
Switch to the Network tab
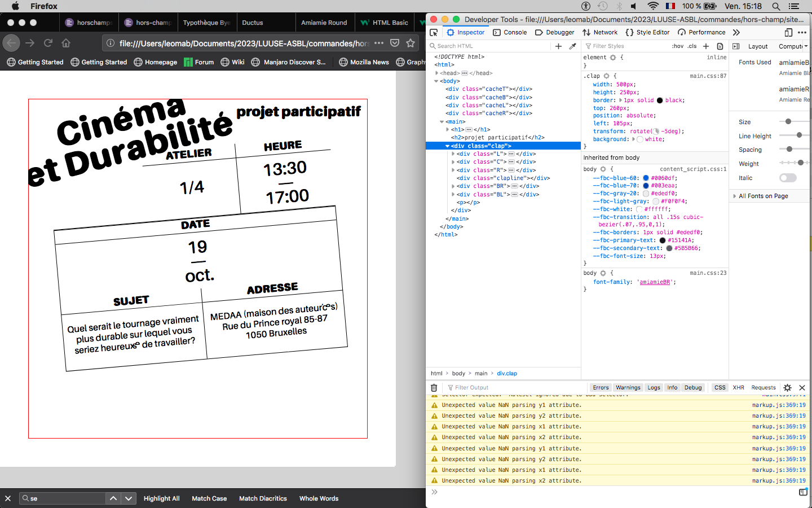coord(600,32)
